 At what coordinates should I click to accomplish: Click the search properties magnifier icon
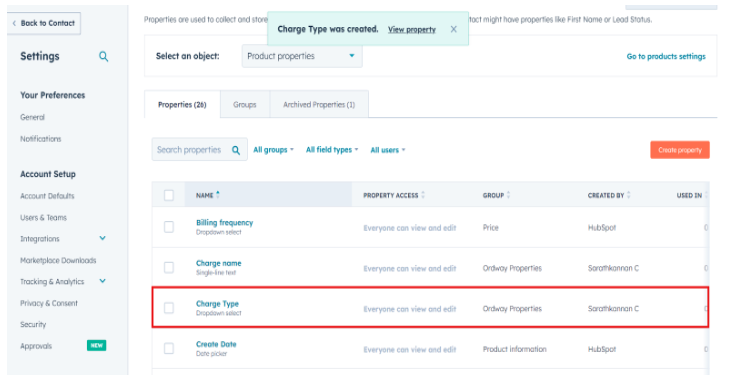coord(236,150)
